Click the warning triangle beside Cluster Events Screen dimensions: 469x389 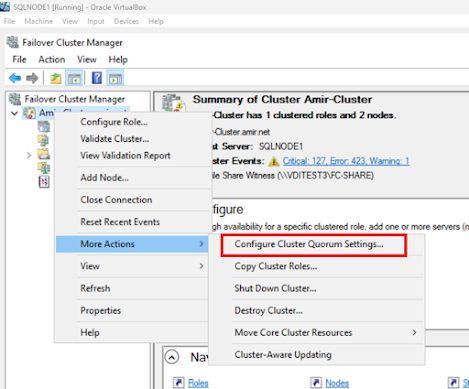click(x=274, y=161)
